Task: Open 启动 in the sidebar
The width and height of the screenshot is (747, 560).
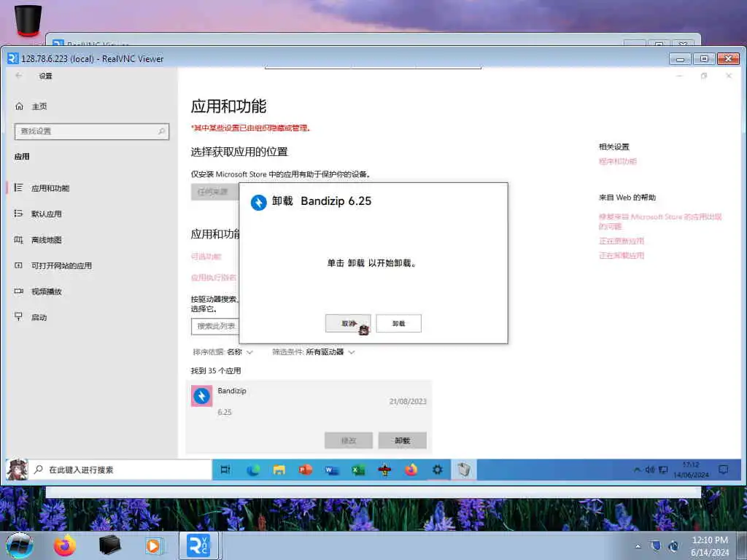Action: tap(38, 317)
